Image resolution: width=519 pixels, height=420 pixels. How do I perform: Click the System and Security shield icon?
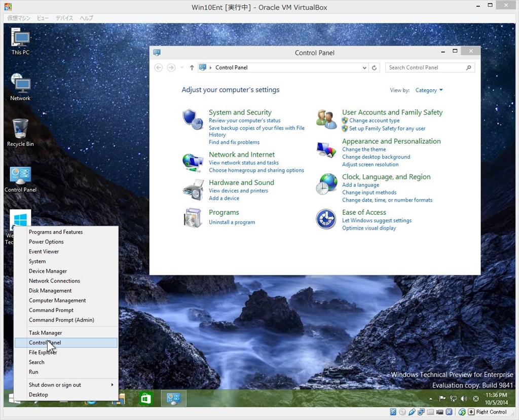tap(193, 119)
